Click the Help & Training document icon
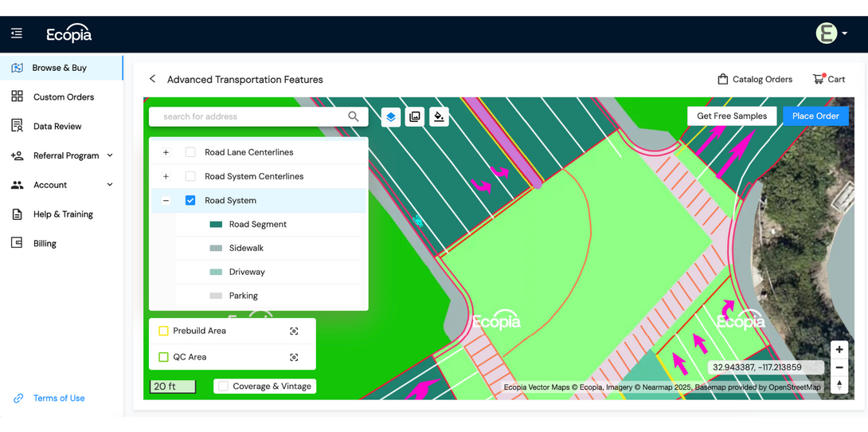Viewport: 868px width, 432px height. pos(18,214)
